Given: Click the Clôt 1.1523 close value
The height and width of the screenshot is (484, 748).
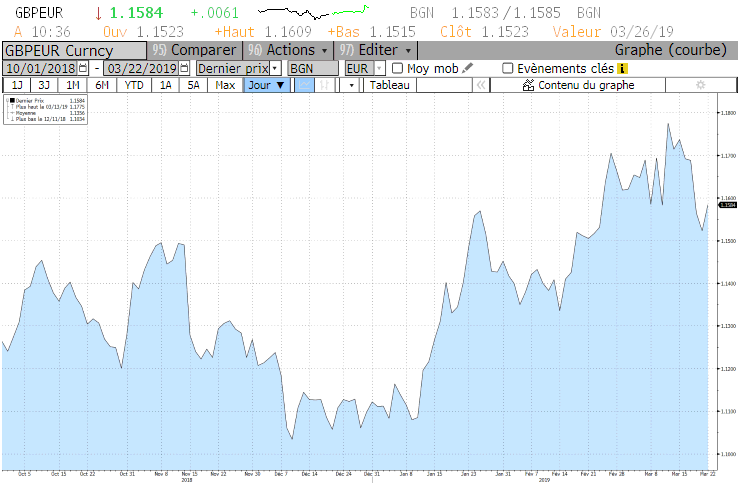Looking at the screenshot, I should tap(484, 32).
